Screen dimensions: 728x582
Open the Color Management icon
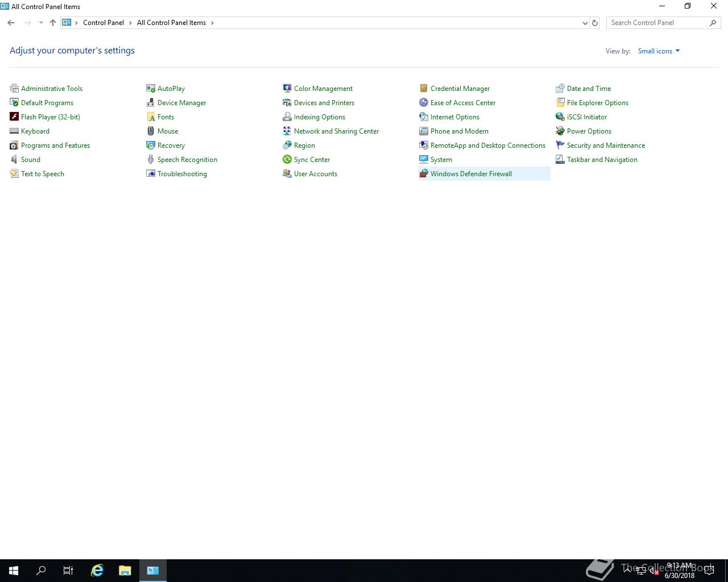(287, 88)
